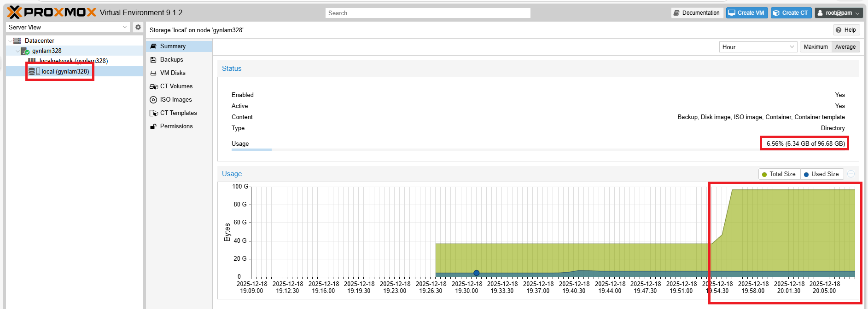Screen dimensions: 868x309
Task: Click the ISO Images disc icon
Action: pyautogui.click(x=153, y=100)
